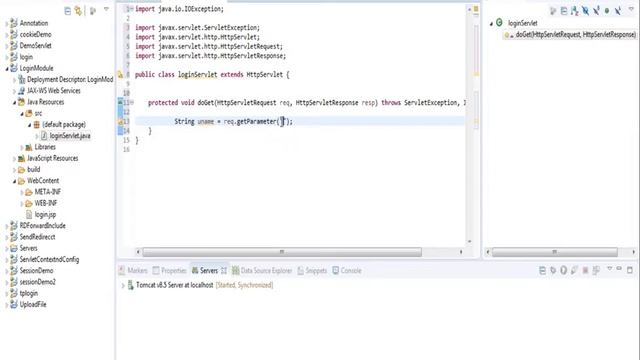
Task: Select the build folder
Action: click(x=33, y=169)
